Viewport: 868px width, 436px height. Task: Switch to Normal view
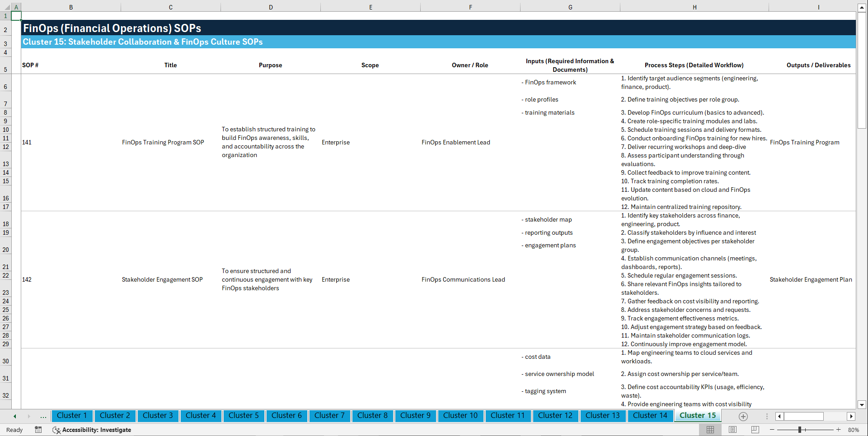[710, 430]
